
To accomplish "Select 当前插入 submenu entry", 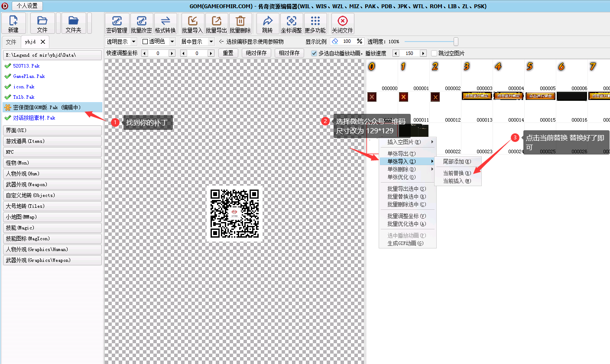I will [x=457, y=181].
